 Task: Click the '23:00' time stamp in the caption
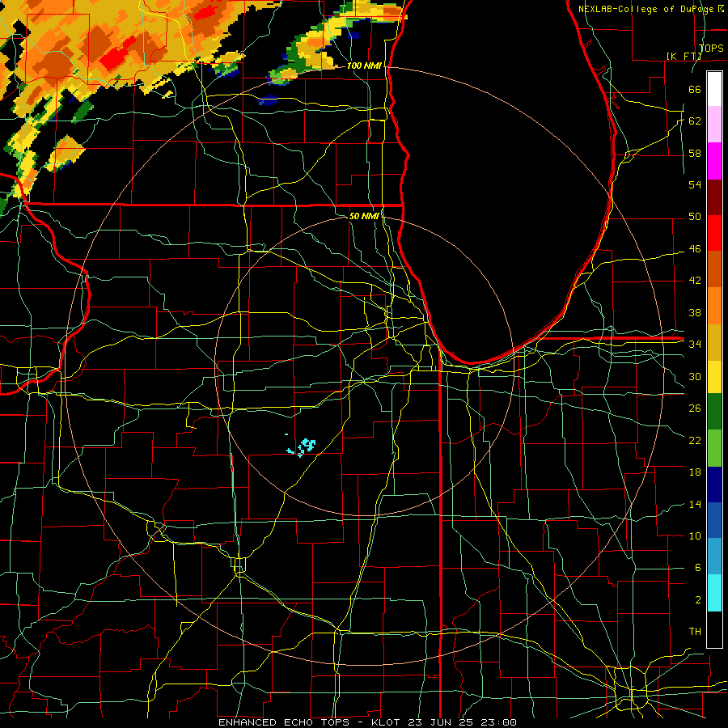pyautogui.click(x=498, y=722)
